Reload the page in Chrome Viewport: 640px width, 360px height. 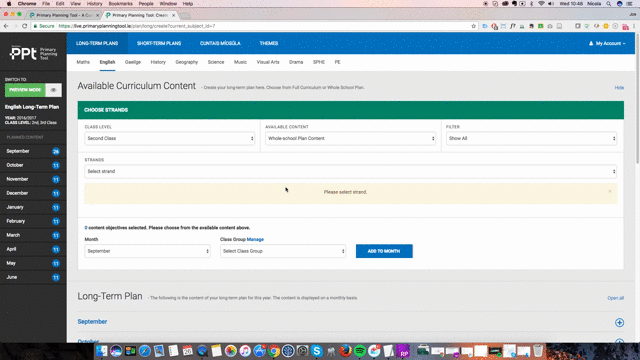pyautogui.click(x=24, y=26)
